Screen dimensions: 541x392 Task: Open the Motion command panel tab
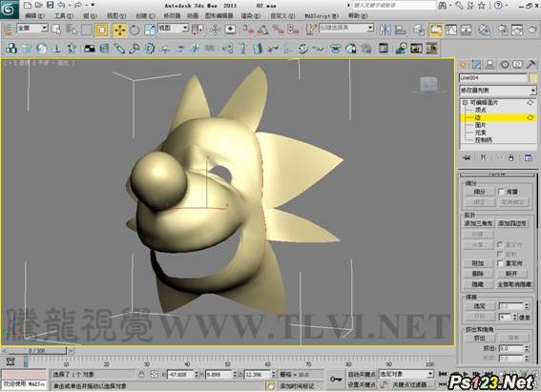505,65
